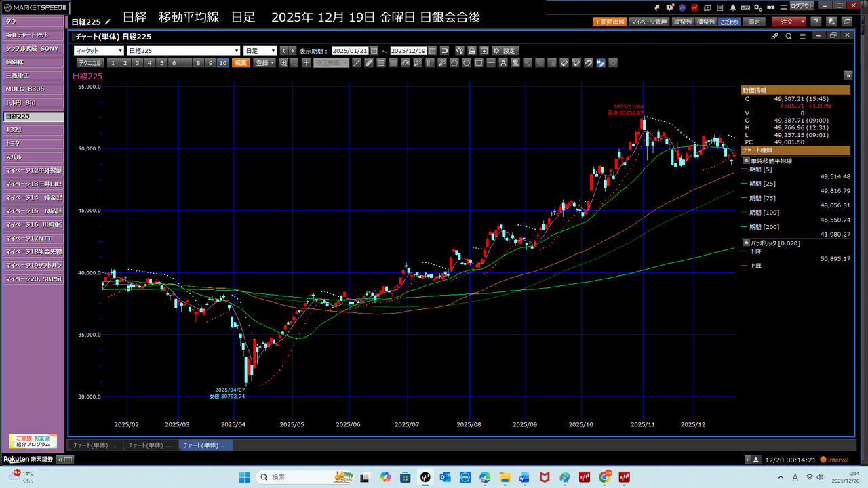Click the chart search magnifier icon
868x488 pixels.
[x=789, y=37]
